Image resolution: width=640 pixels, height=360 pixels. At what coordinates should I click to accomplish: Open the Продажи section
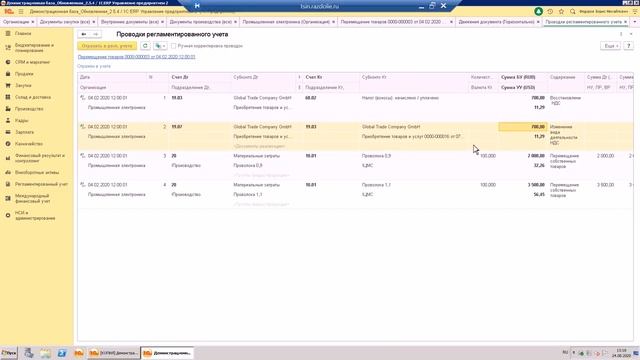coord(24,74)
